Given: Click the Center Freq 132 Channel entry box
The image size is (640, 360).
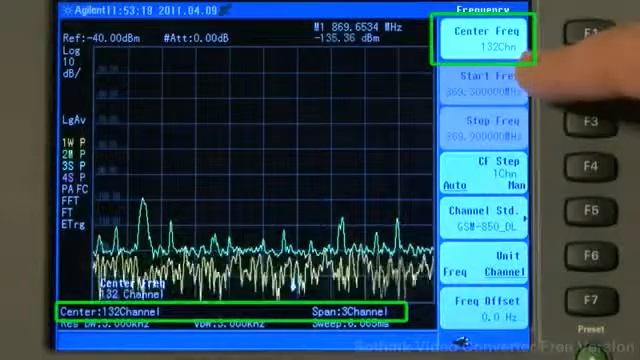Looking at the screenshot, I should [132, 289].
